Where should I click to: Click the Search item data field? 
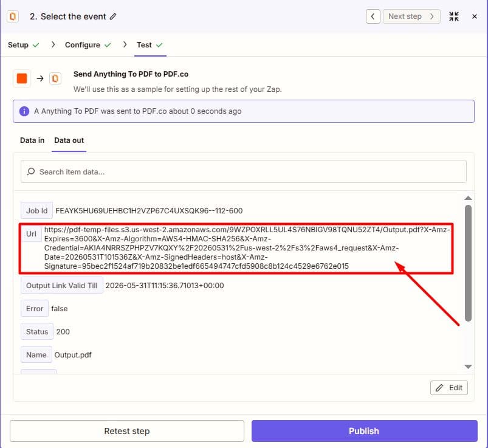point(243,171)
